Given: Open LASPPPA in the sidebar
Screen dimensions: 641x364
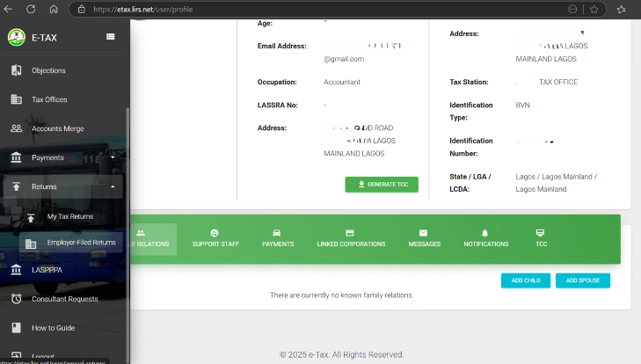Looking at the screenshot, I should (48, 270).
